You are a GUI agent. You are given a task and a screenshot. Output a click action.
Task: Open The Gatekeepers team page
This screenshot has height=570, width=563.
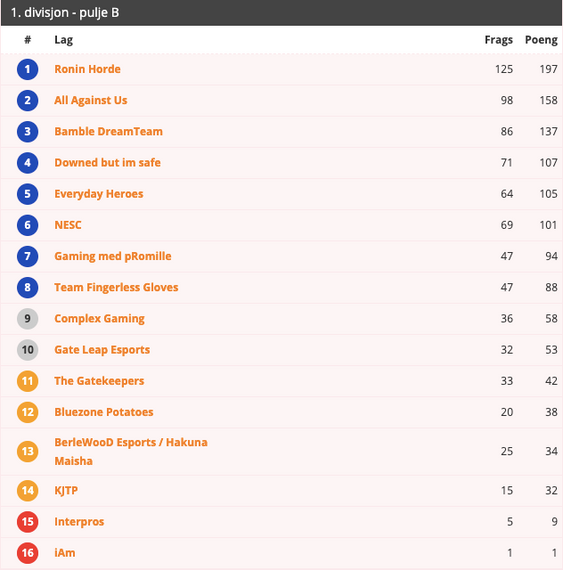pyautogui.click(x=99, y=381)
